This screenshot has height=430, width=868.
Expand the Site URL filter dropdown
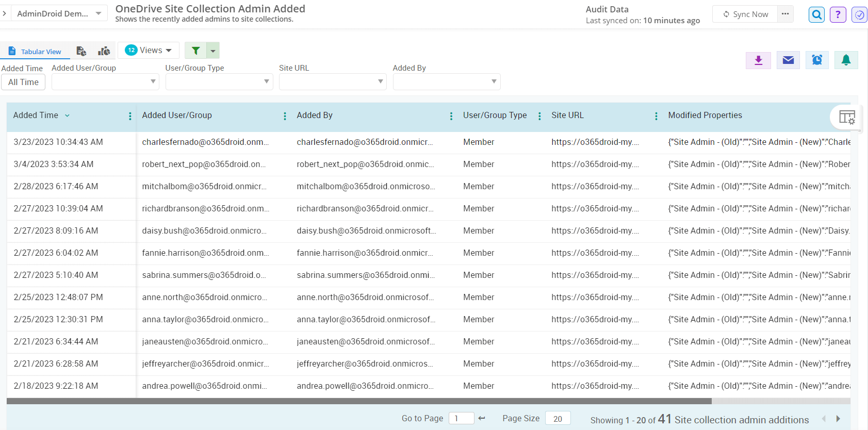333,81
